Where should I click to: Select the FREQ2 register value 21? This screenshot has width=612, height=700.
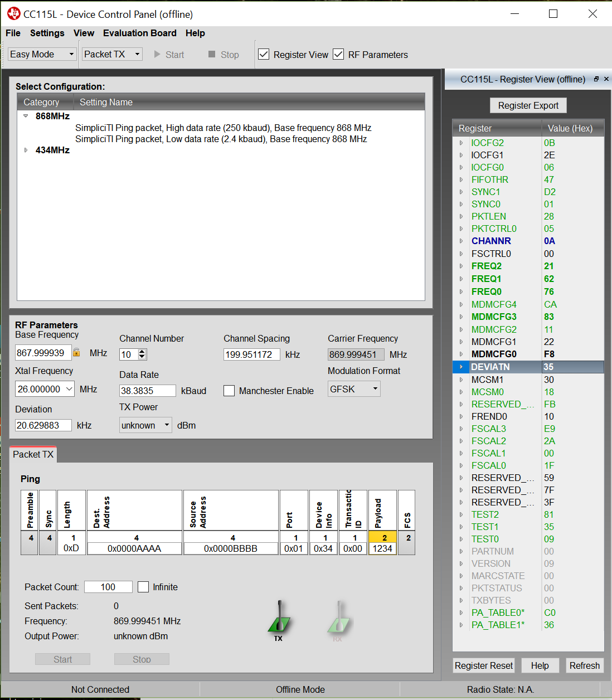[549, 266]
